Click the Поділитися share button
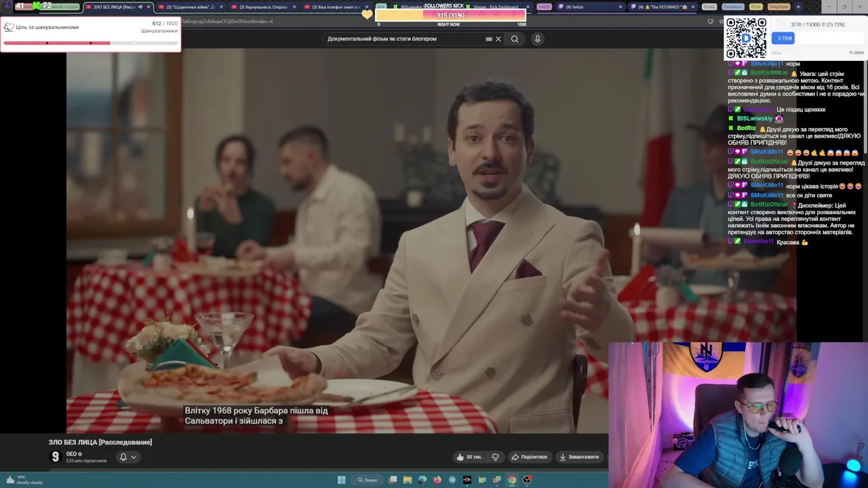Viewport: 868px width, 488px height. click(x=529, y=457)
